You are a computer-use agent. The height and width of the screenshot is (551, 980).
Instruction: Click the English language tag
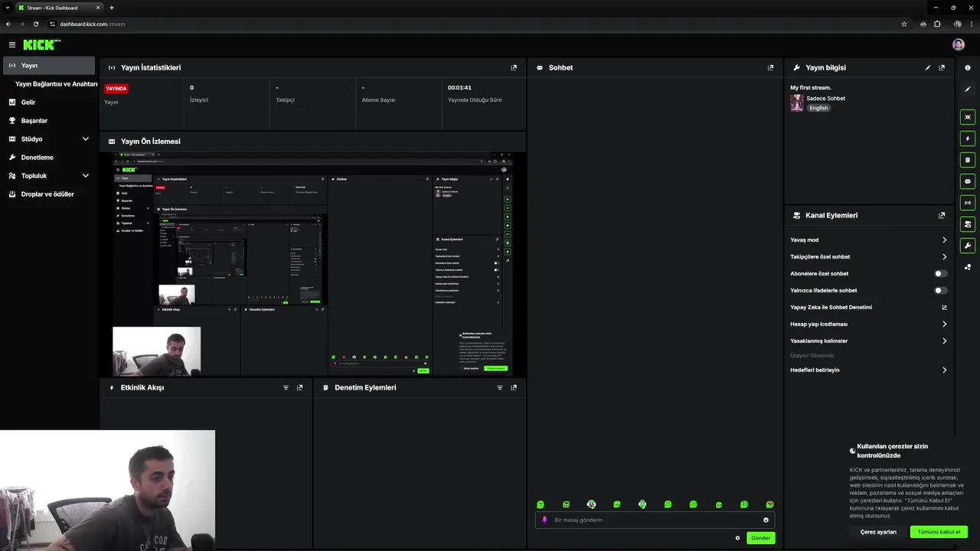click(819, 108)
